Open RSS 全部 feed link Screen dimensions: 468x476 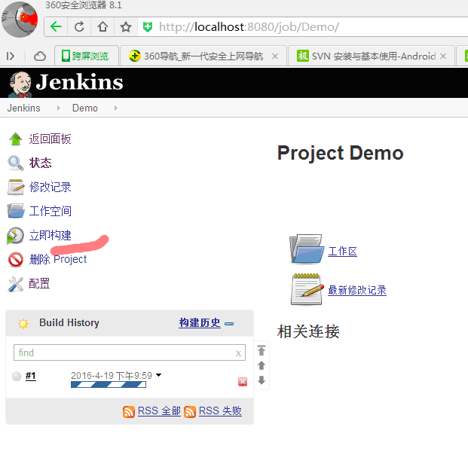click(159, 410)
